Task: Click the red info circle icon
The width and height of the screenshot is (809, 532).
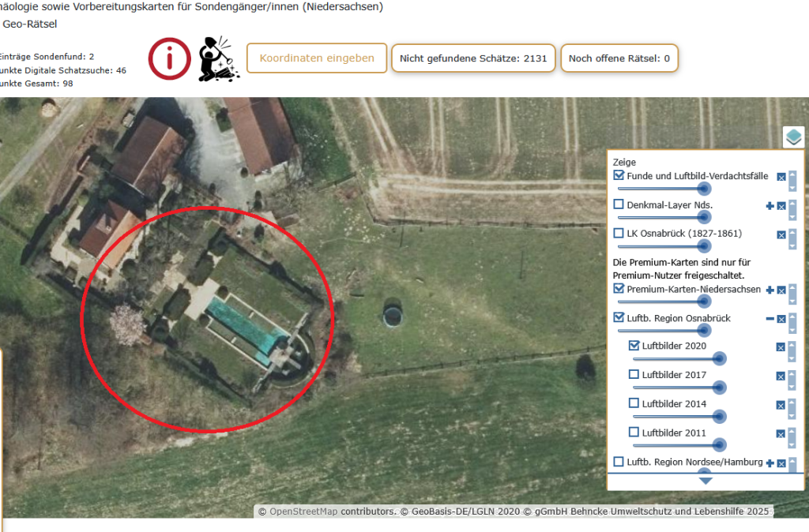Action: 170,58
